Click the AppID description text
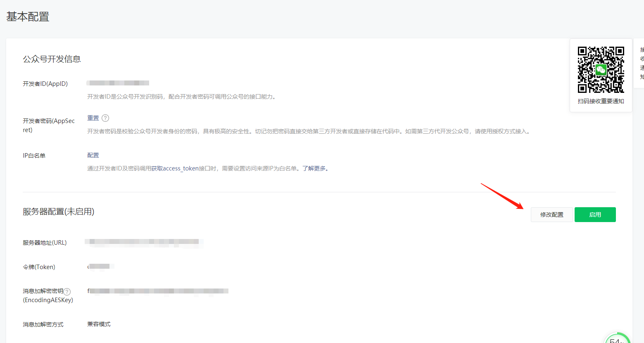644x343 pixels. [182, 97]
